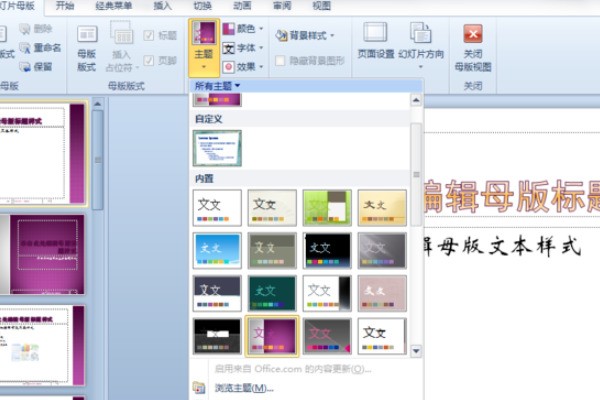600x400 pixels.
Task: Click the 颜色 color scheme icon
Action: (x=228, y=29)
